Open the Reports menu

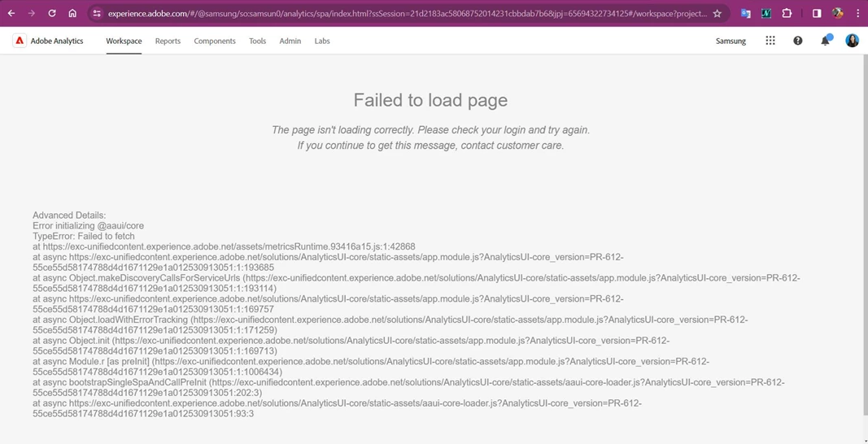(x=168, y=41)
